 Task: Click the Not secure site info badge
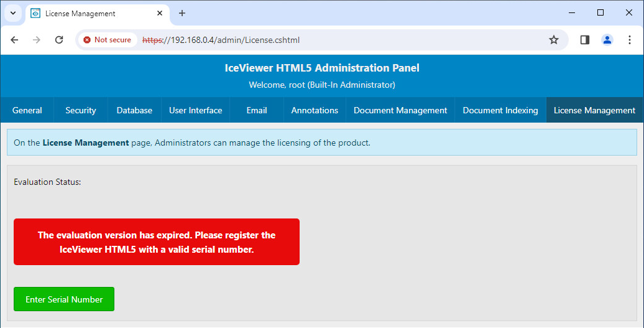pyautogui.click(x=108, y=40)
